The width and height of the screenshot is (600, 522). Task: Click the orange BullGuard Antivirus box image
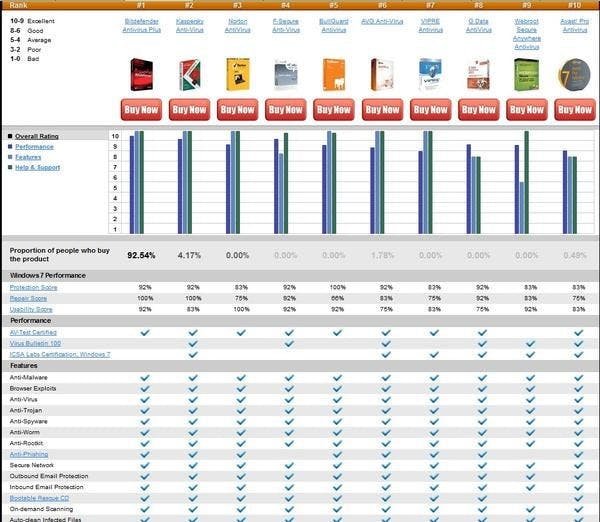click(x=334, y=74)
